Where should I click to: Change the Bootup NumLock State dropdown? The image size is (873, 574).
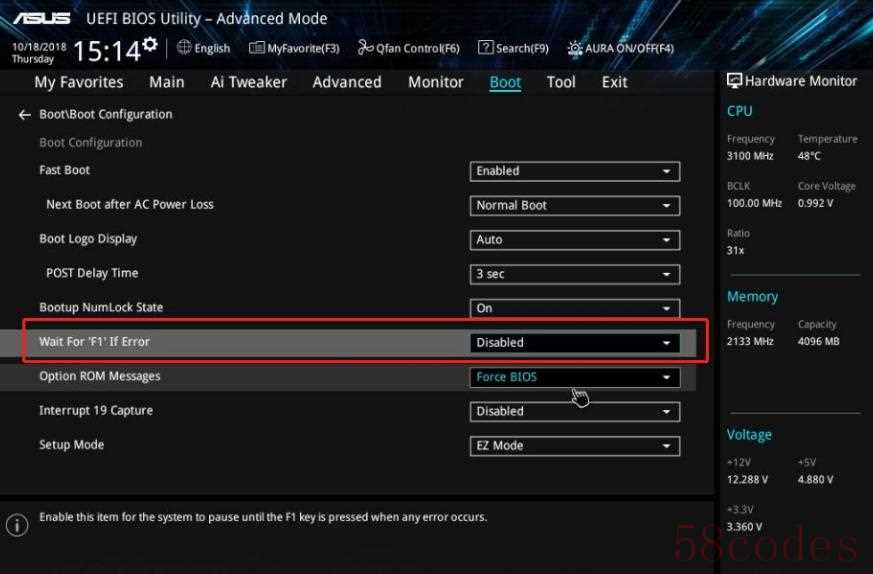click(574, 308)
